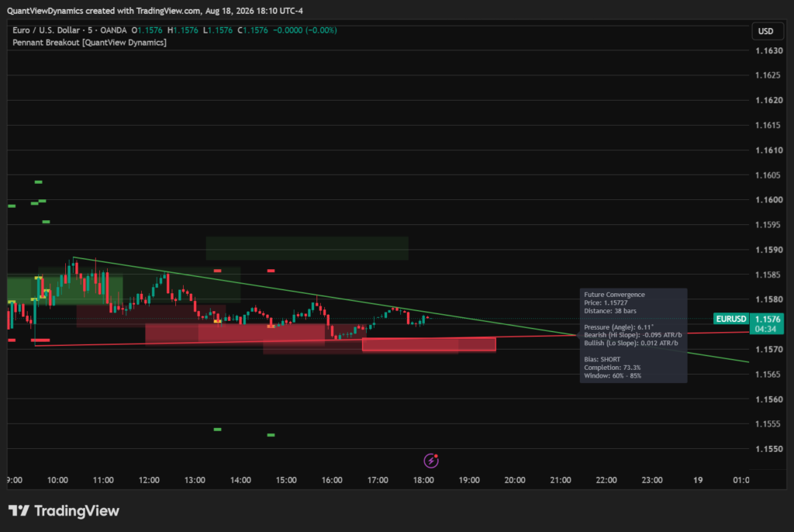Click the 1.1570 price axis label

click(768, 350)
